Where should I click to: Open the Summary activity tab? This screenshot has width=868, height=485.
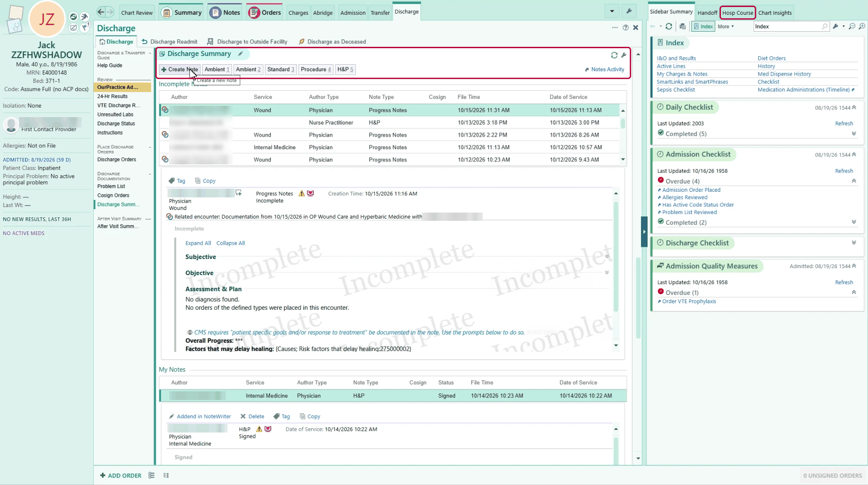point(182,13)
